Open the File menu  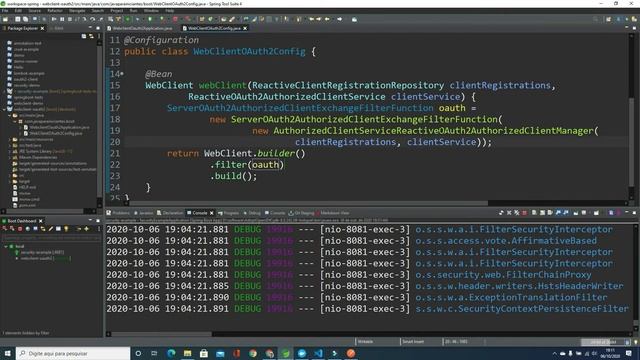(5, 11)
